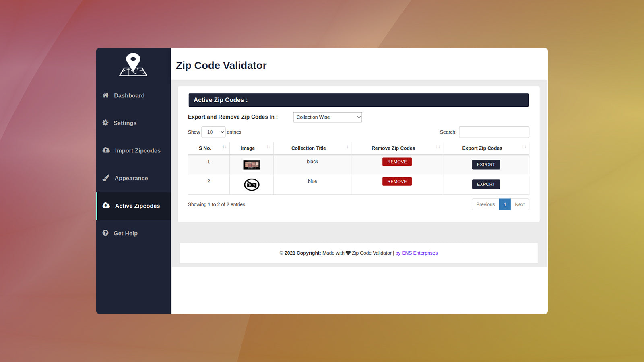
Task: Toggle sorting on the Export Zip Codes column
Action: click(524, 148)
